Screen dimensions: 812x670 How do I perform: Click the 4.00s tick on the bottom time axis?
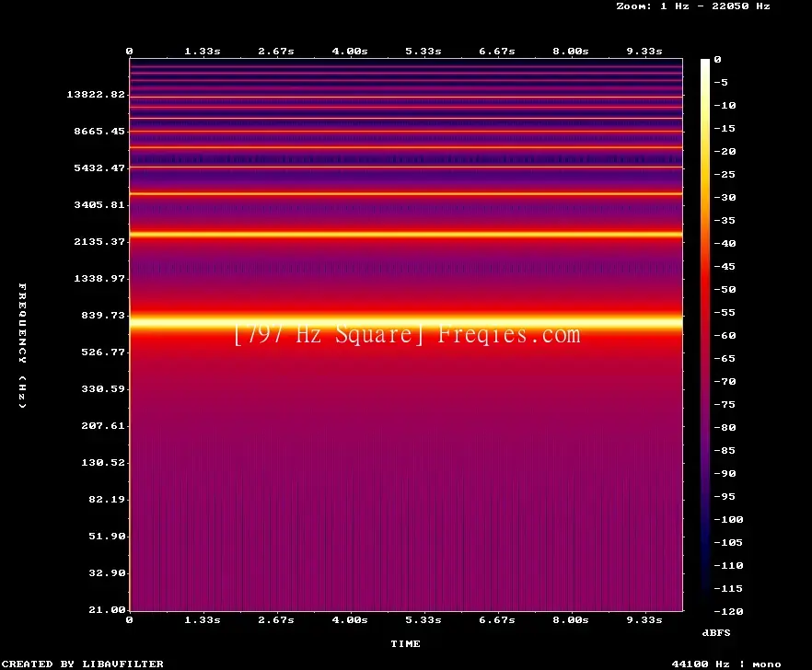pos(350,619)
